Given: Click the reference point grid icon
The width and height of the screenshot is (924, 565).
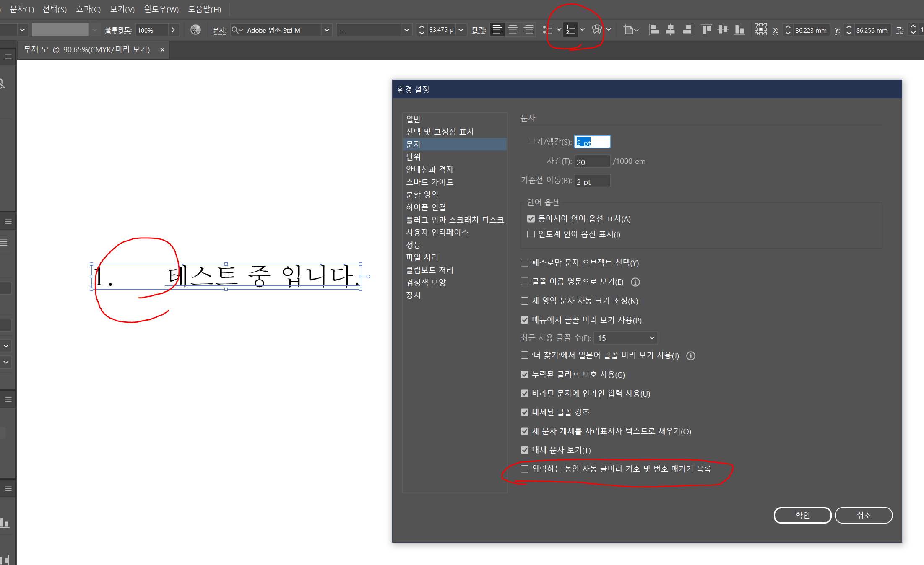Looking at the screenshot, I should (760, 30).
